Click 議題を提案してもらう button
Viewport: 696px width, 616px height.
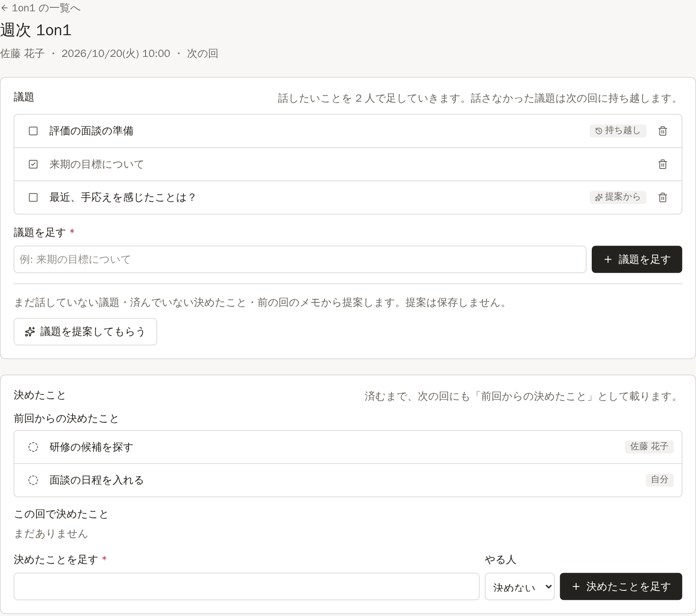point(85,331)
